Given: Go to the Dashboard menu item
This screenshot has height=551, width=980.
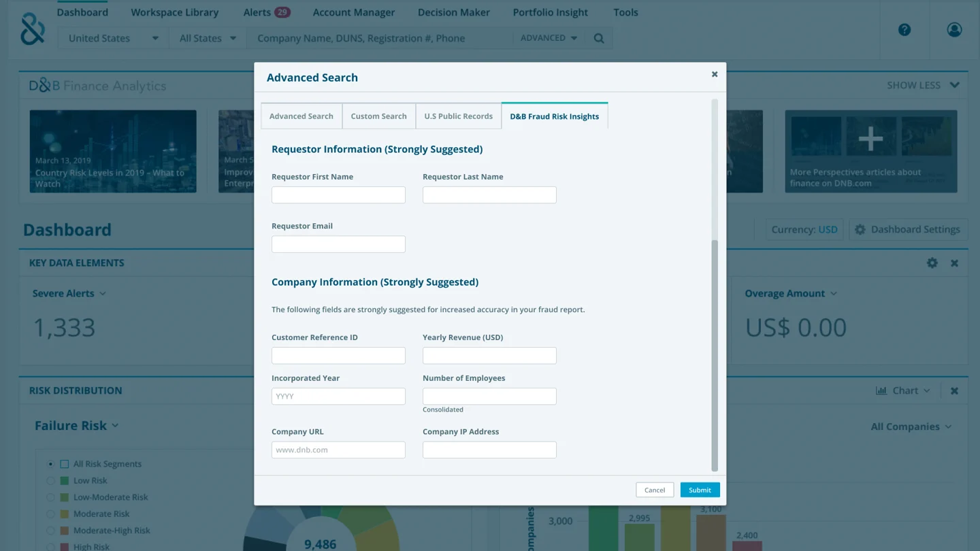Looking at the screenshot, I should pyautogui.click(x=82, y=12).
